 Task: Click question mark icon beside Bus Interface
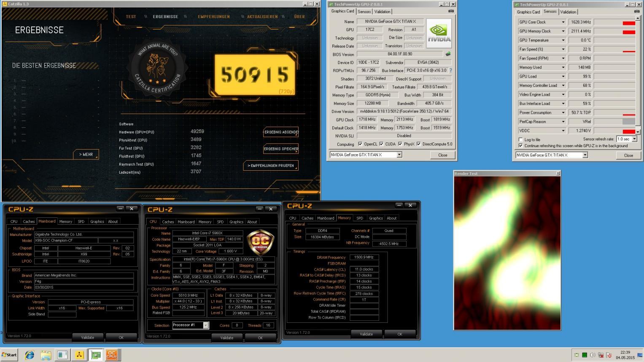(450, 70)
